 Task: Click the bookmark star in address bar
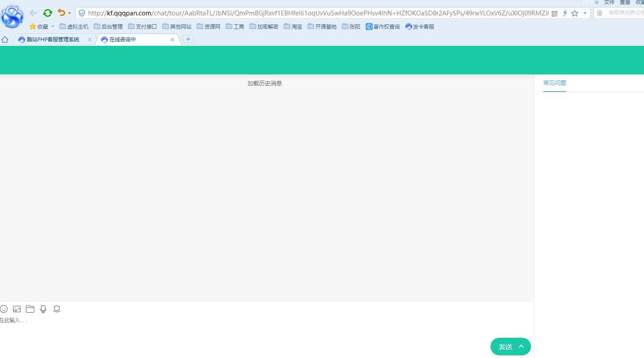coord(574,13)
